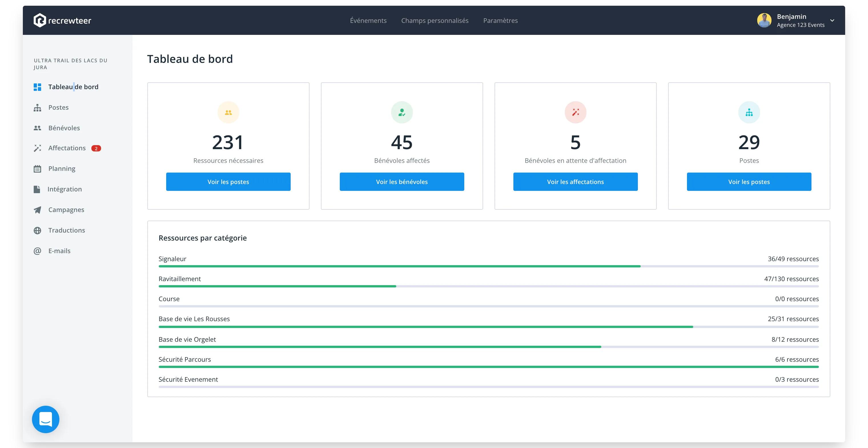
Task: Click the E-mails at-sign icon
Action: pyautogui.click(x=37, y=251)
